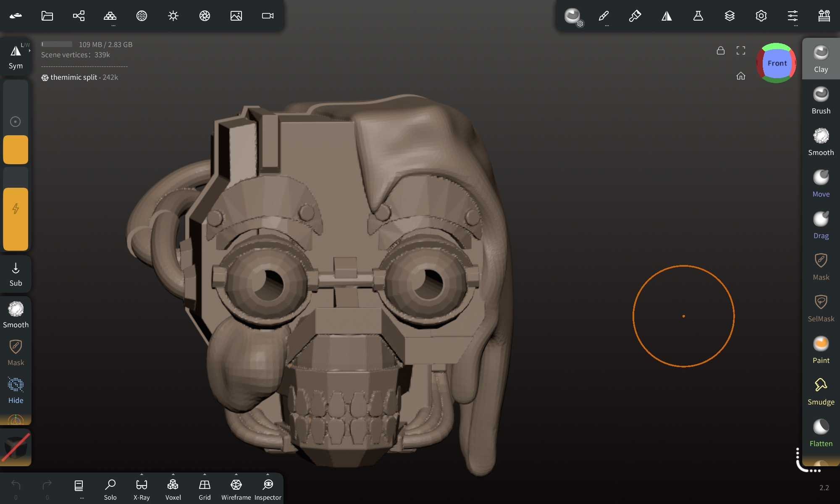Open the Camera menu

tap(268, 16)
